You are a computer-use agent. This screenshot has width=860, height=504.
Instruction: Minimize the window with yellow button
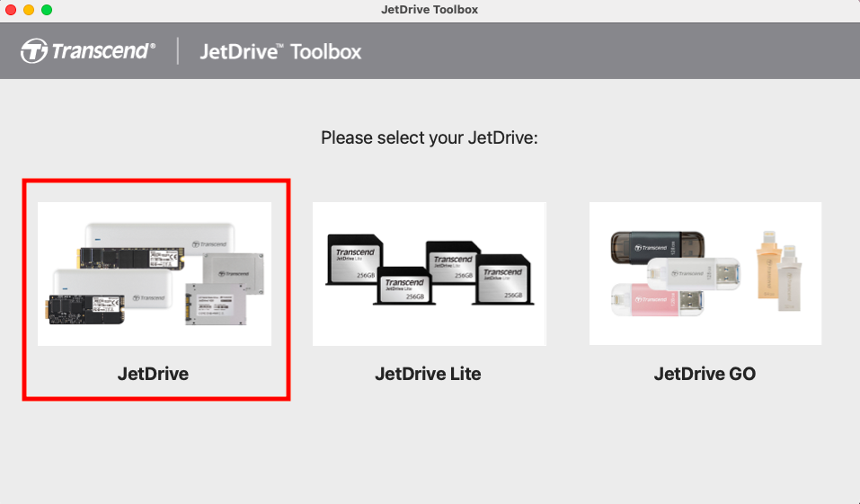point(29,10)
